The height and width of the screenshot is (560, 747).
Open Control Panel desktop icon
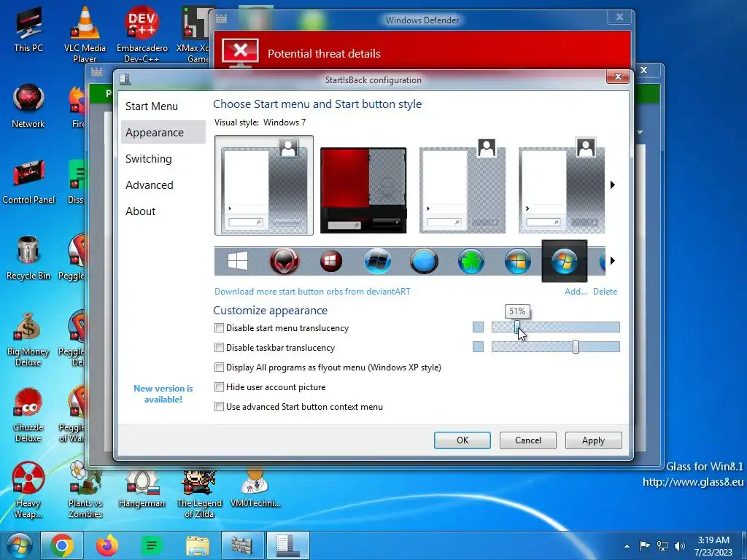(28, 182)
